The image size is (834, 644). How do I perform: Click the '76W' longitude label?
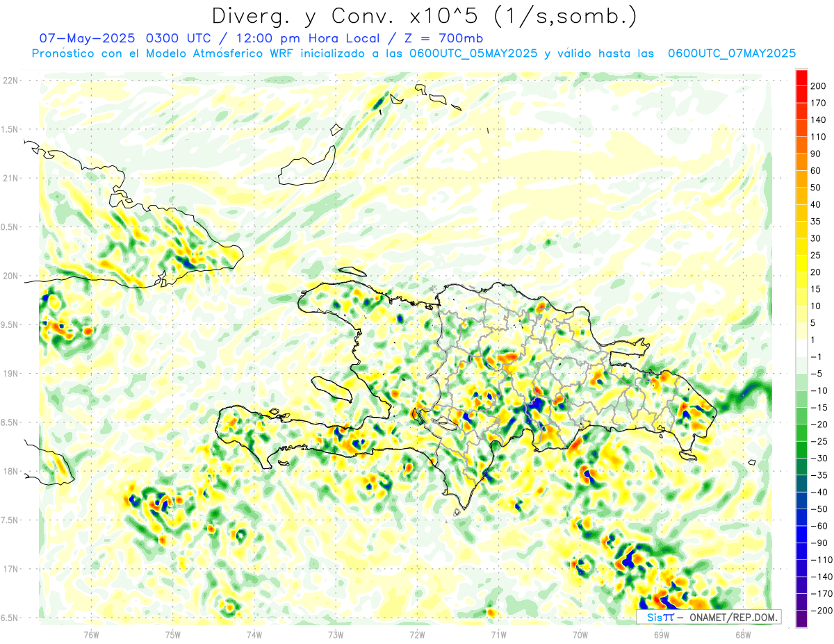pos(91,634)
